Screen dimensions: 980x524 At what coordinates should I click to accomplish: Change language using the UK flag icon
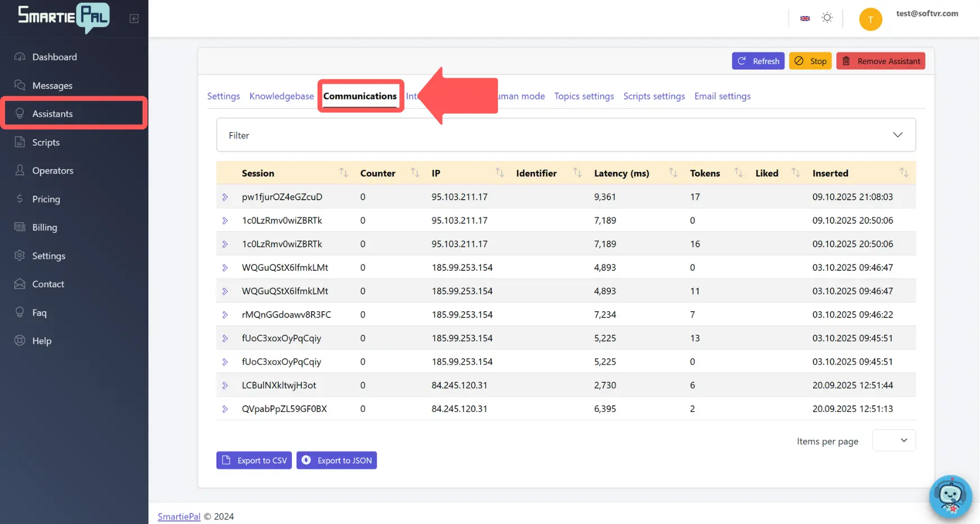(x=805, y=17)
